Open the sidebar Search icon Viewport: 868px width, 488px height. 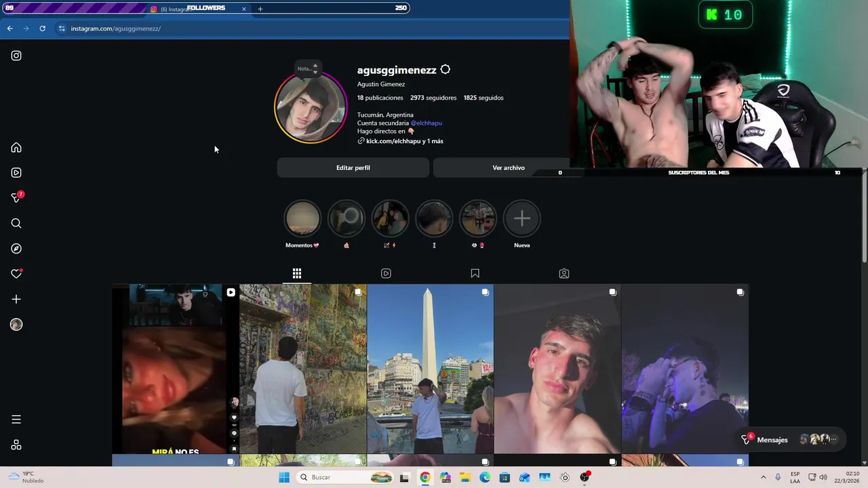point(16,224)
